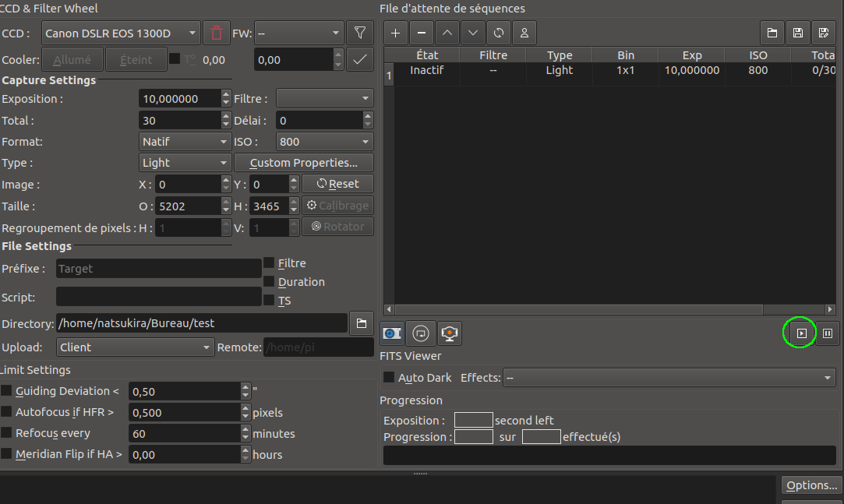Open the FITS Viewer Effects dropdown
The height and width of the screenshot is (504, 844).
click(669, 378)
